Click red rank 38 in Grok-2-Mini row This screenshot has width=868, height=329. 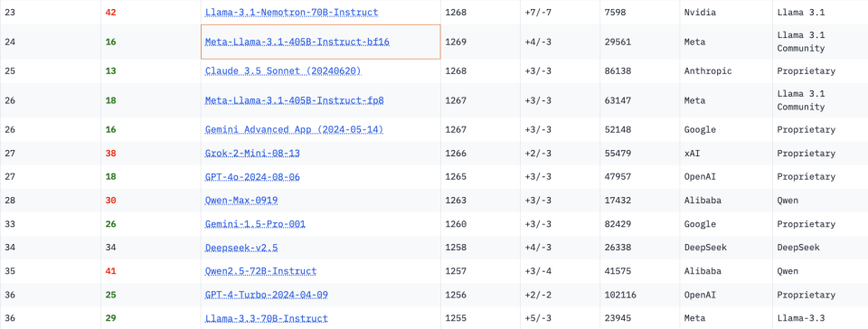tap(110, 153)
